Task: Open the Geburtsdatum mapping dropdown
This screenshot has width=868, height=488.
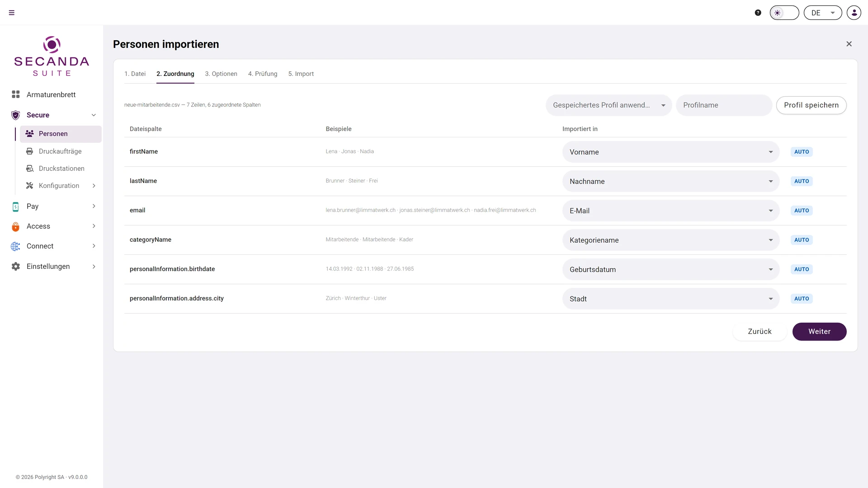Action: [x=671, y=269]
